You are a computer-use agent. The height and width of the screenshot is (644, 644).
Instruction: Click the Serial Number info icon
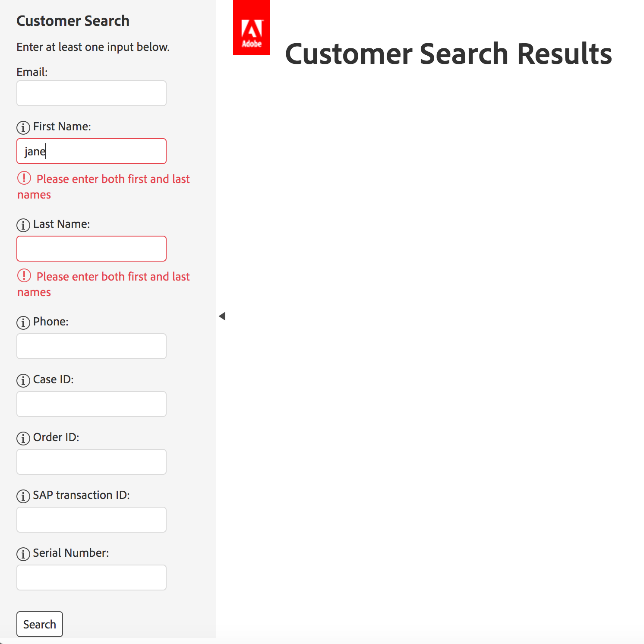tap(23, 554)
